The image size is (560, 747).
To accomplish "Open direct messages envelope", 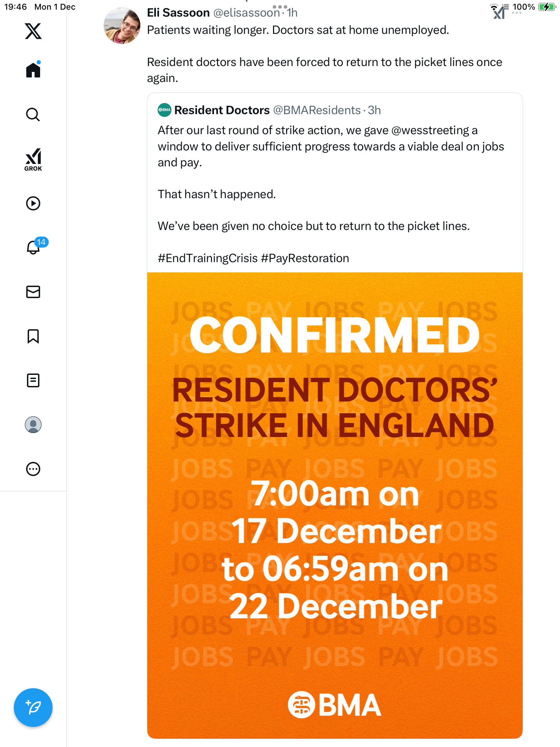I will [33, 292].
